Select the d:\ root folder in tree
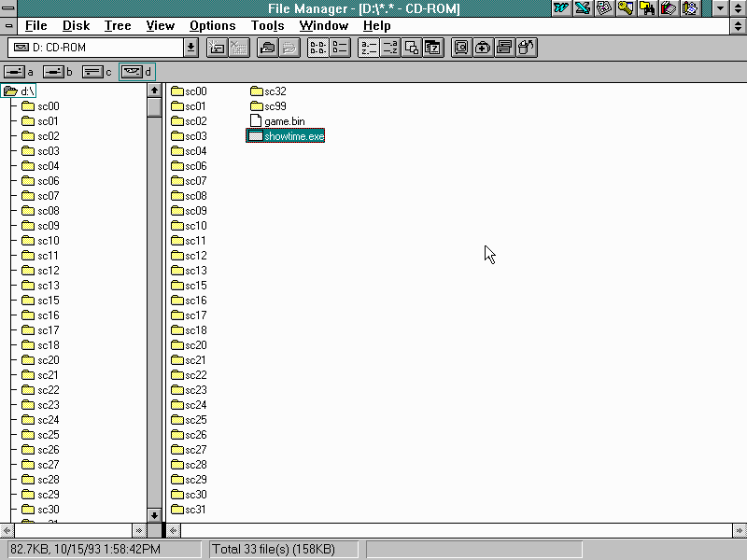 27,91
